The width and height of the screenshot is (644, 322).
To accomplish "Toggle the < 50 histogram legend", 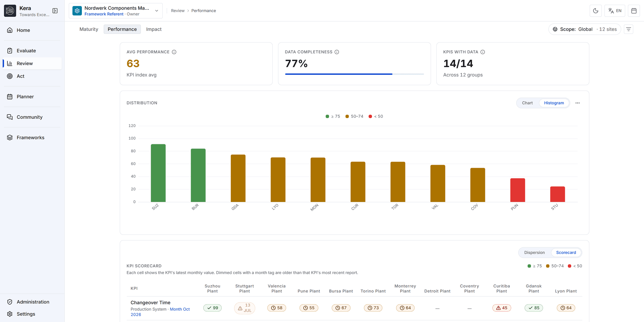I will [x=376, y=116].
